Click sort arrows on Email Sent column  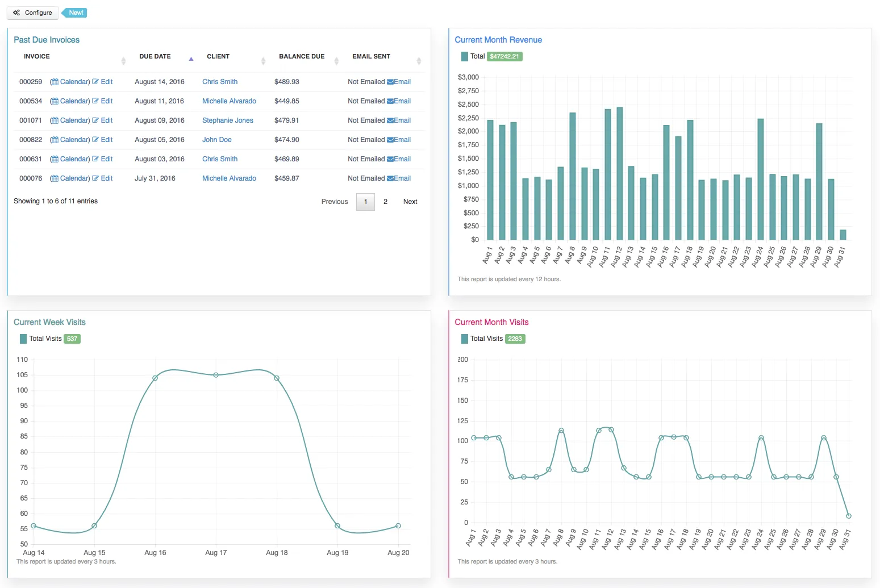click(x=419, y=61)
